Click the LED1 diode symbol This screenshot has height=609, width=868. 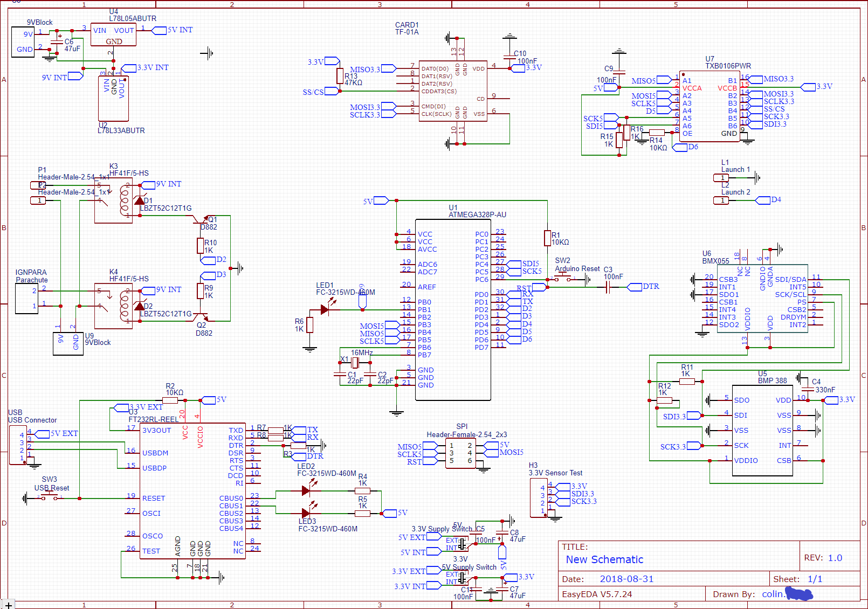click(325, 309)
